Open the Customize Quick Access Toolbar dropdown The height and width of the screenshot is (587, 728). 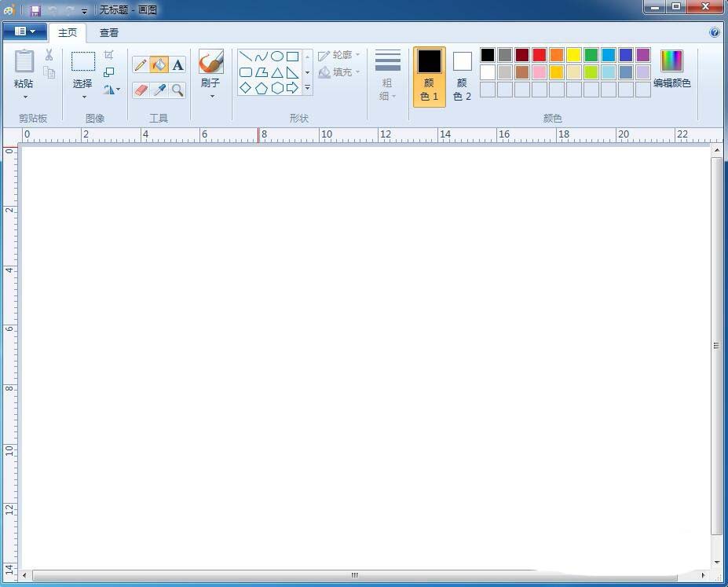(84, 11)
